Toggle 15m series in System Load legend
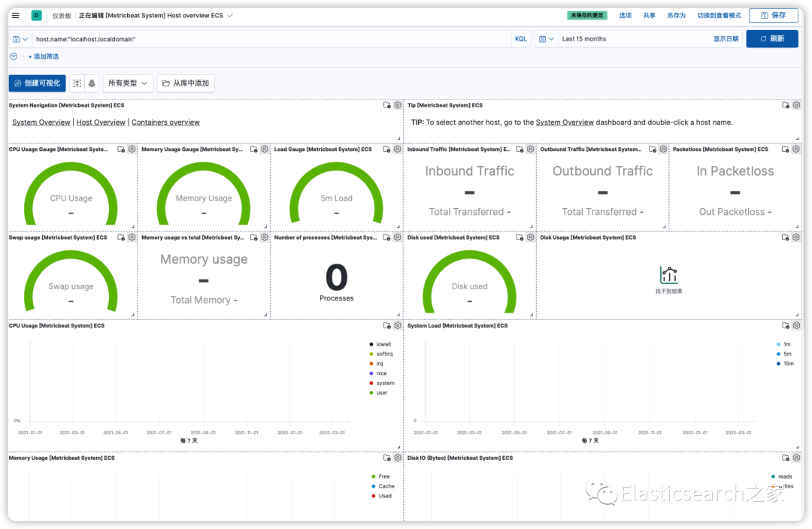Image resolution: width=812 pixels, height=529 pixels. coord(785,364)
